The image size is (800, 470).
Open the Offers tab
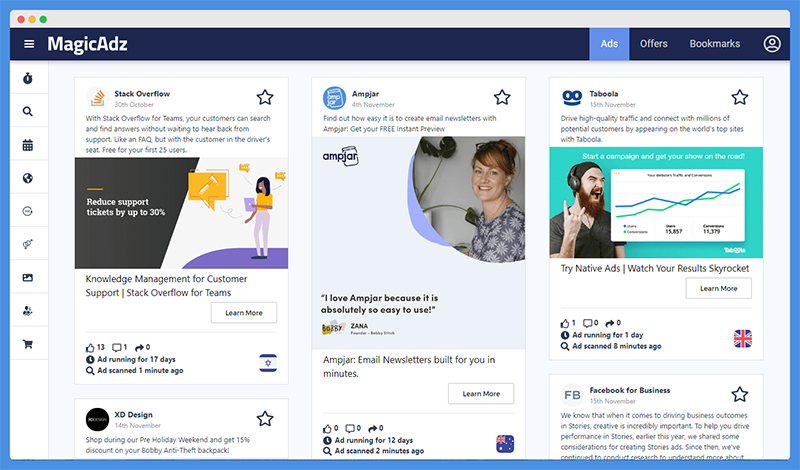pyautogui.click(x=654, y=44)
